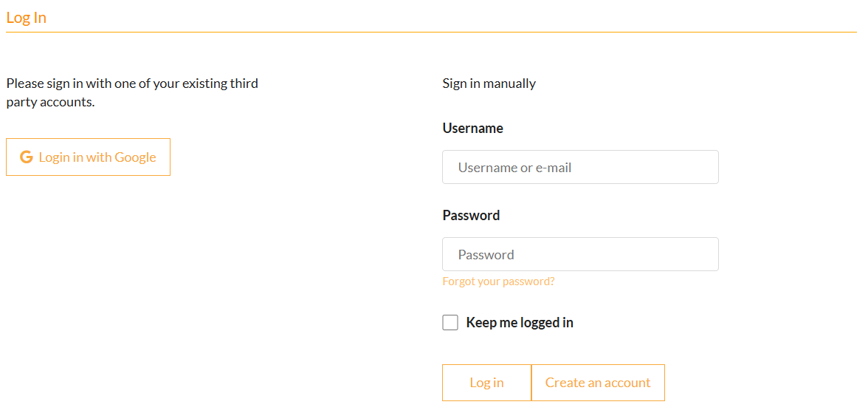The height and width of the screenshot is (413, 868).
Task: Open the "Forgot your password?" link
Action: point(498,281)
